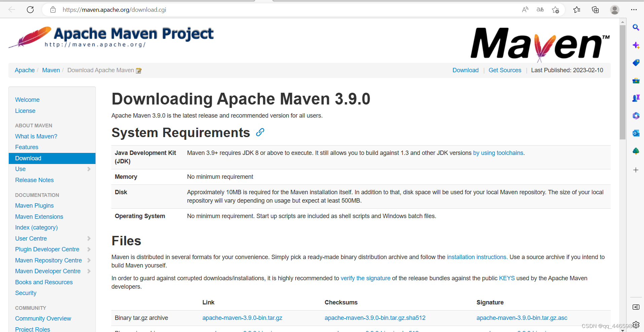Screen dimensions: 644x332
Task: Open the apache-maven-3.9.0-bin.tar.gz.sha512 checksum
Action: point(375,318)
